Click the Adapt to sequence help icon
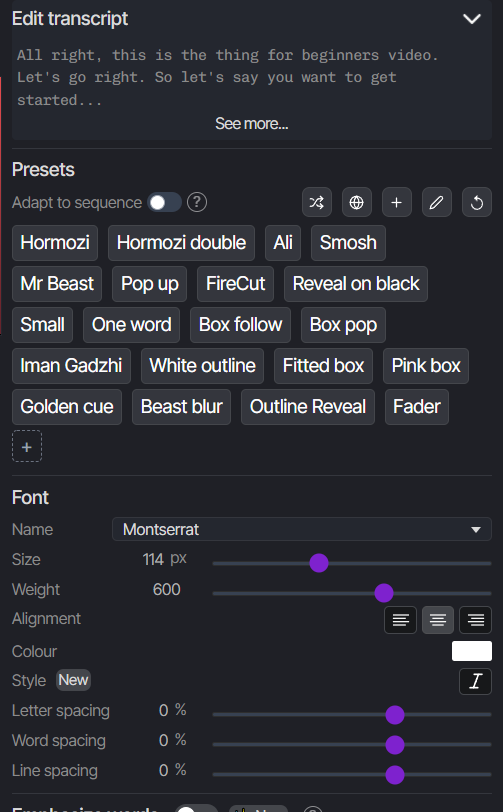The width and height of the screenshot is (503, 812). coord(197,202)
